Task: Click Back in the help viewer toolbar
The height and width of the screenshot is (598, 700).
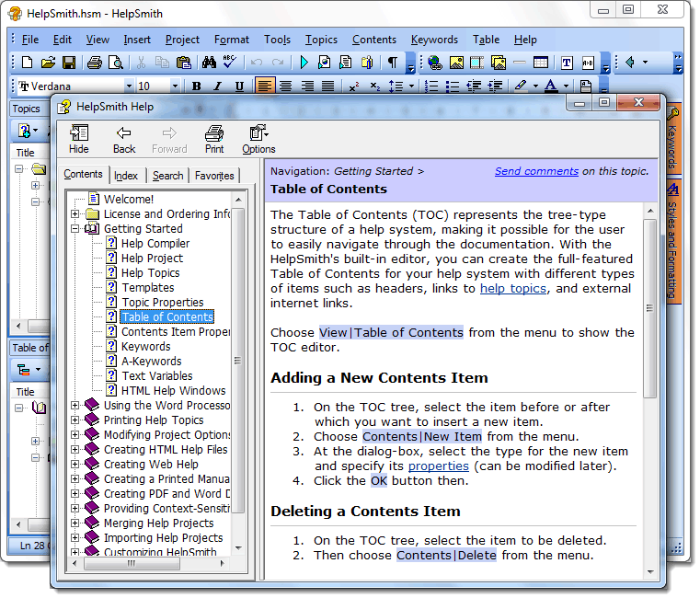Action: coord(124,139)
